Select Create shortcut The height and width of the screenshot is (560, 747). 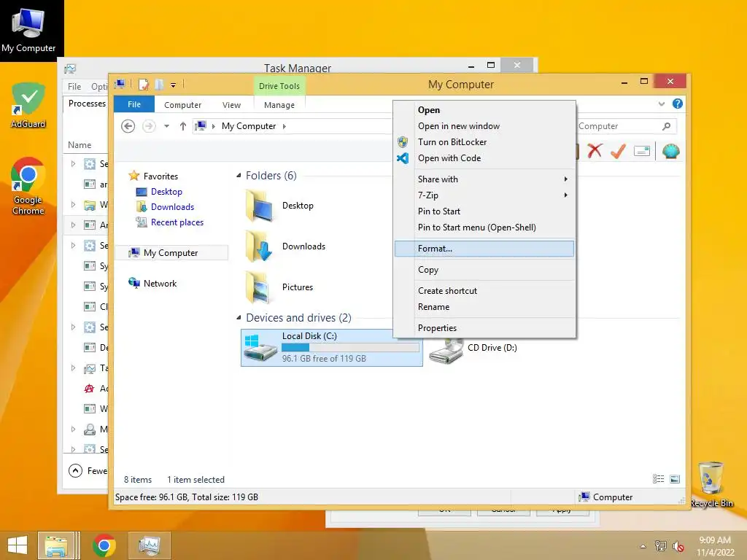484,291
